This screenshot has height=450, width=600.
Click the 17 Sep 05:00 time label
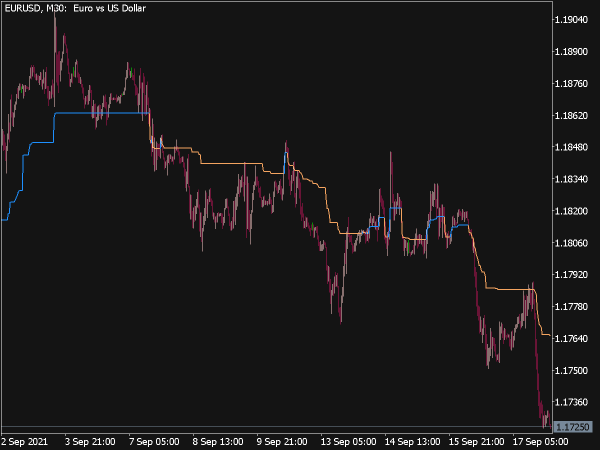(540, 442)
